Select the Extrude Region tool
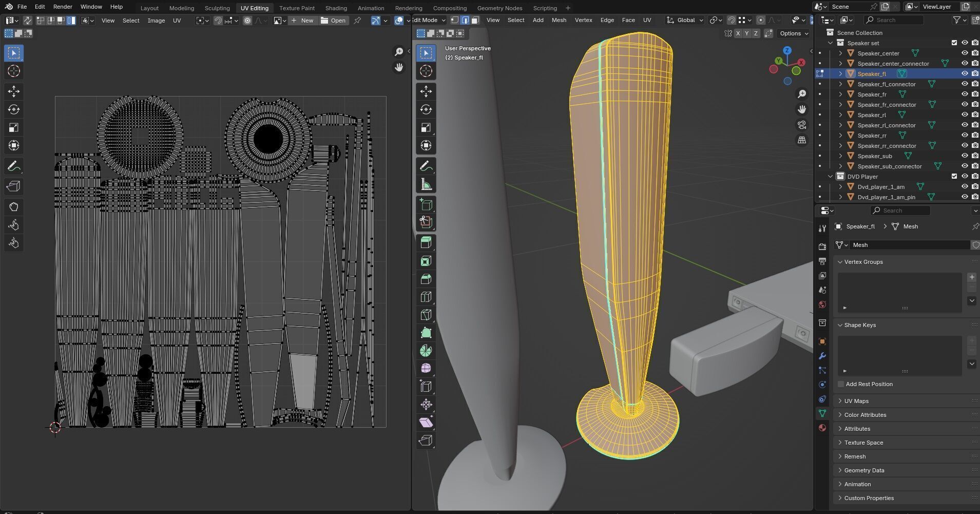 [426, 243]
